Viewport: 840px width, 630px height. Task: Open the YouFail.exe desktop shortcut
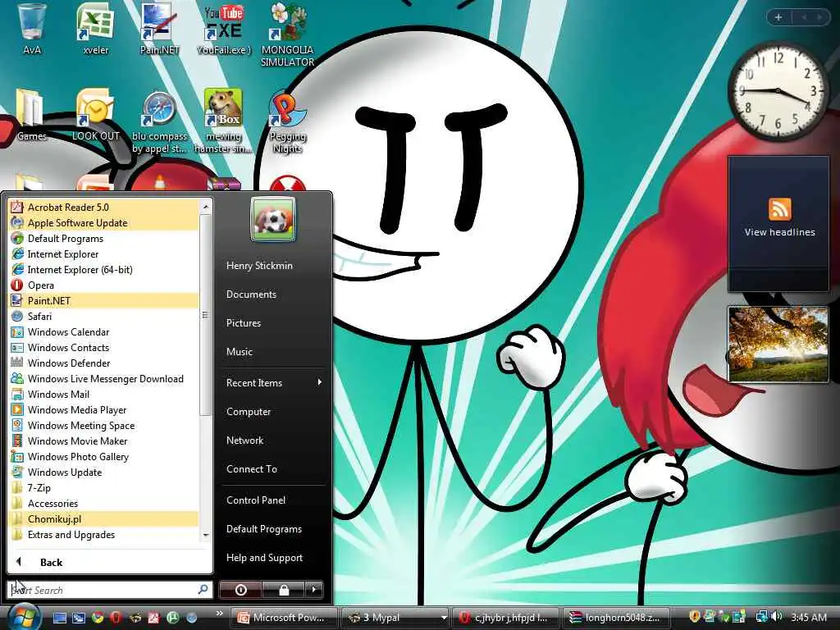click(223, 30)
